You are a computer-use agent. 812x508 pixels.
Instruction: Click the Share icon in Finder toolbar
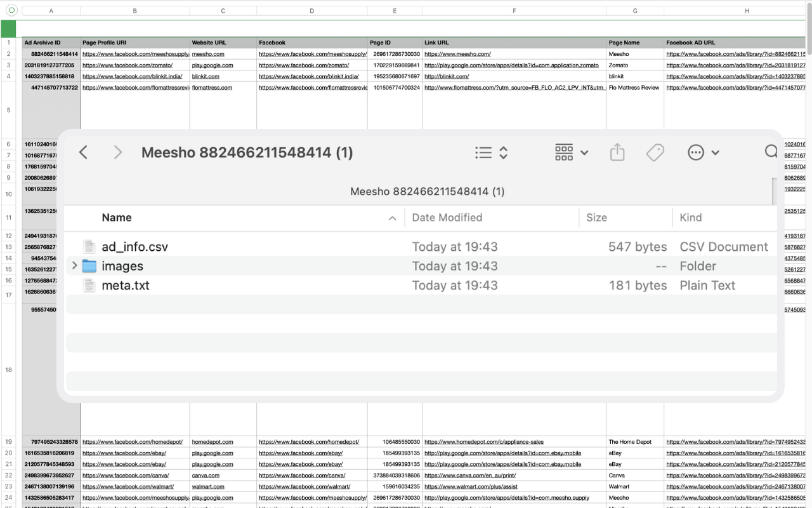point(617,152)
